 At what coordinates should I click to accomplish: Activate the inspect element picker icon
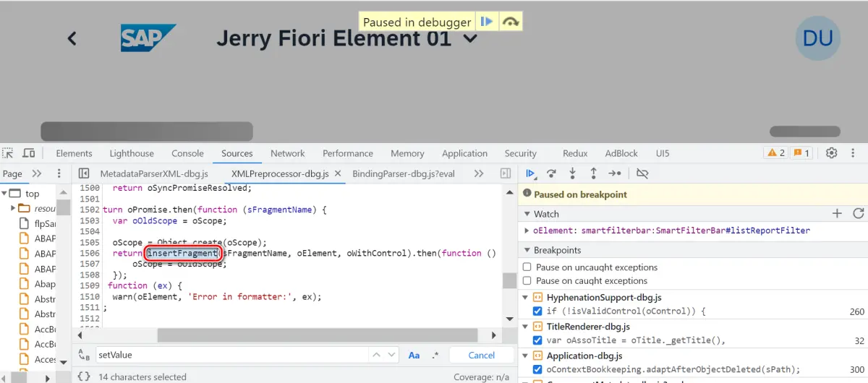(8, 153)
